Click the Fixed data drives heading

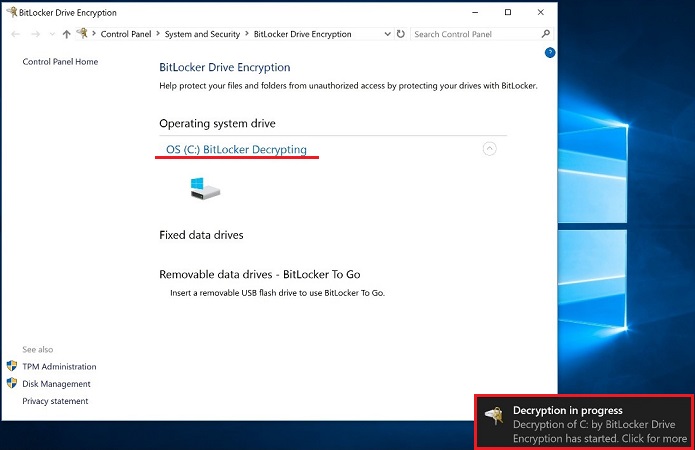(201, 235)
